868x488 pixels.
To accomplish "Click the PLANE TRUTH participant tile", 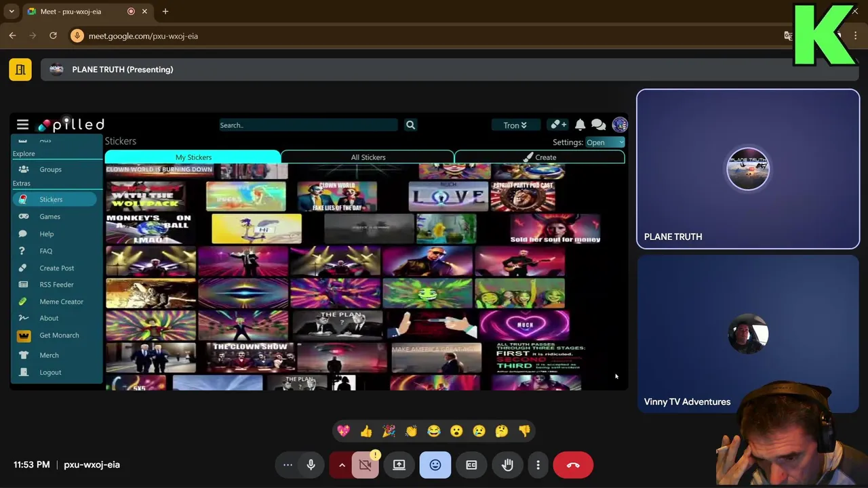I will (x=748, y=169).
